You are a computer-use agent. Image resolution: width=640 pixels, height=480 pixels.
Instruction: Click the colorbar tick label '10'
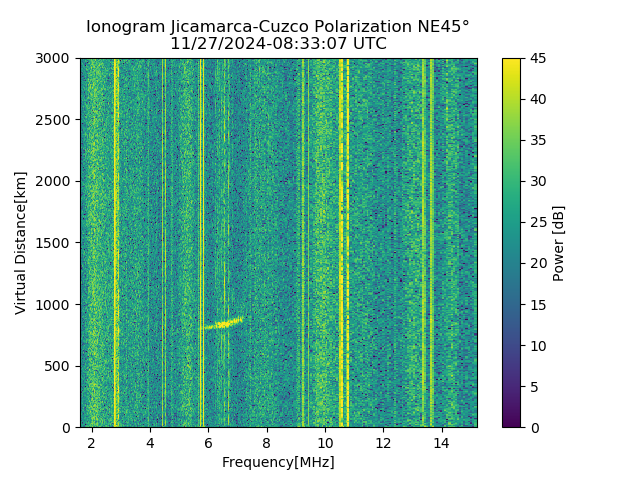click(x=538, y=346)
